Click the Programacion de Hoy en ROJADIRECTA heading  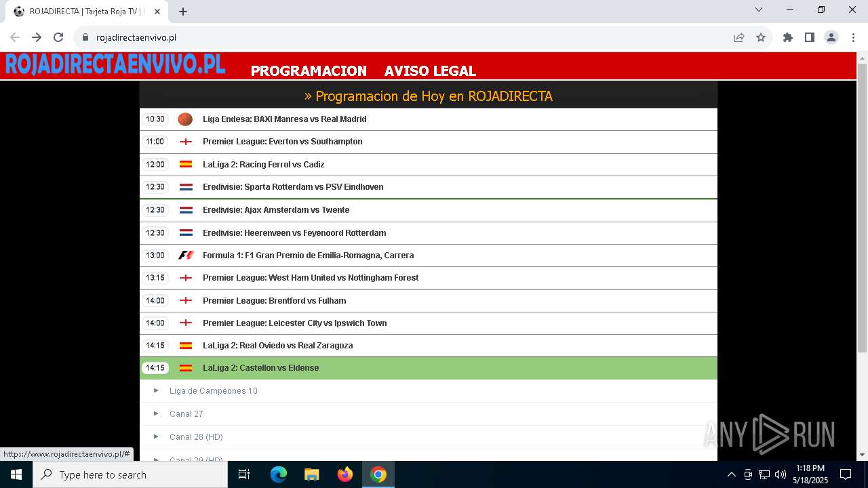pos(428,96)
